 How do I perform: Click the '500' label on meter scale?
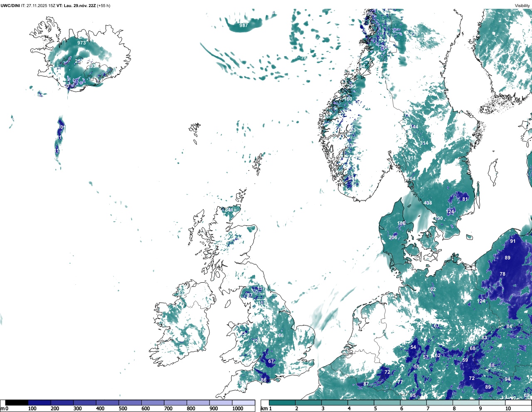click(x=123, y=409)
